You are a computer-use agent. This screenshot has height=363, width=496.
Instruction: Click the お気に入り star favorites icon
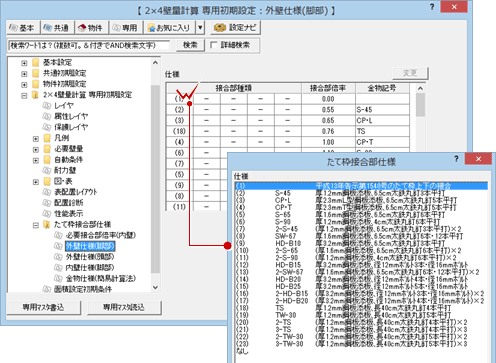coord(151,28)
